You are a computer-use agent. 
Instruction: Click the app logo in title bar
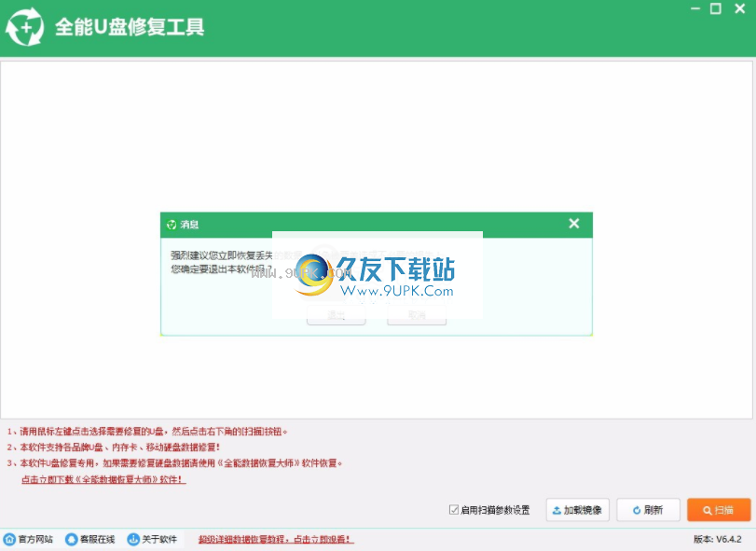point(24,26)
